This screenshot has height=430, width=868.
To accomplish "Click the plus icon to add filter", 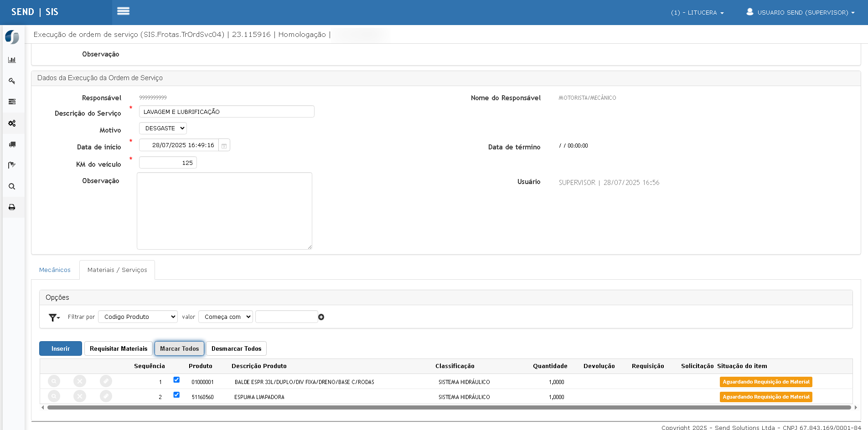I will 321,317.
